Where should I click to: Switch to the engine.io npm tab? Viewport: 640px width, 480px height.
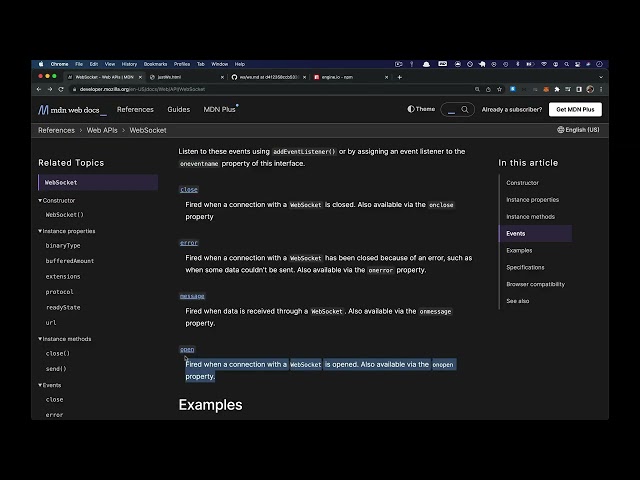click(350, 77)
